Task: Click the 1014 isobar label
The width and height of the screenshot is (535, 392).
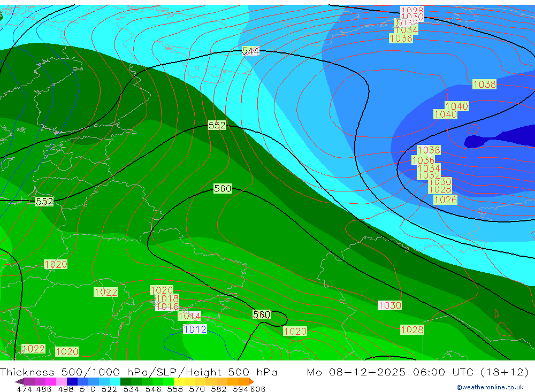Action: pyautogui.click(x=189, y=316)
